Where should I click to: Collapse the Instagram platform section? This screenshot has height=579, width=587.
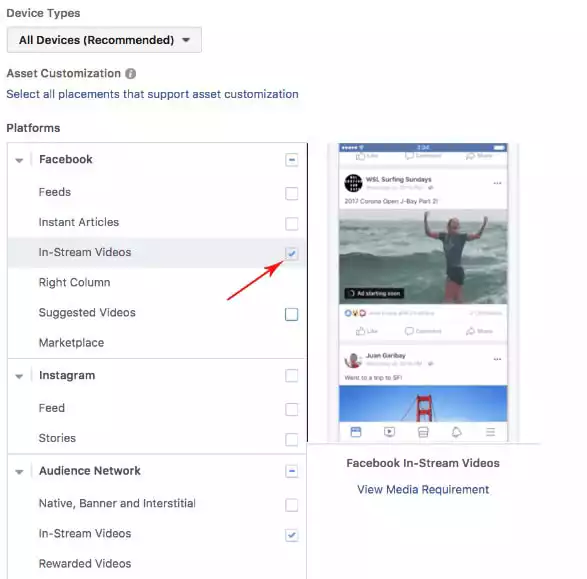click(19, 377)
